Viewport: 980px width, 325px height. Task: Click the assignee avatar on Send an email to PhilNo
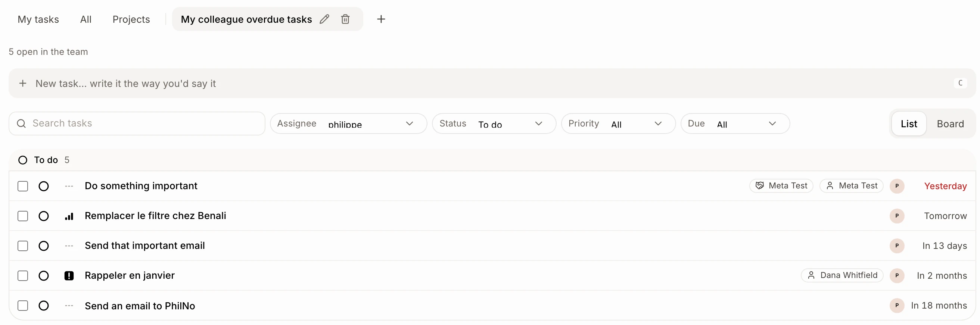tap(897, 305)
